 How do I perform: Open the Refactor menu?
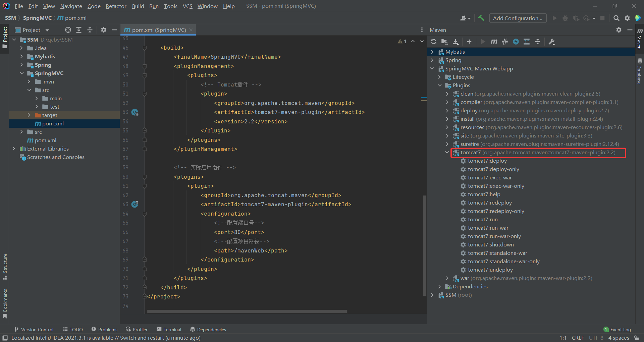pos(116,6)
